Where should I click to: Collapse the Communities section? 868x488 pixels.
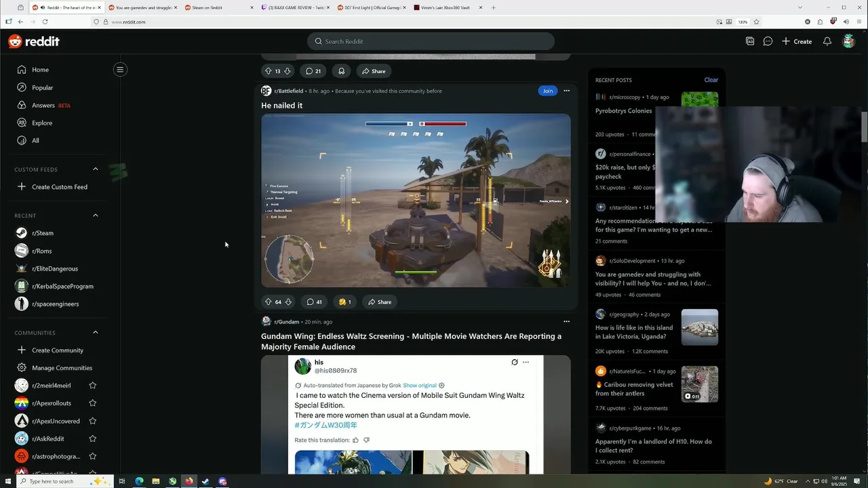pyautogui.click(x=95, y=332)
